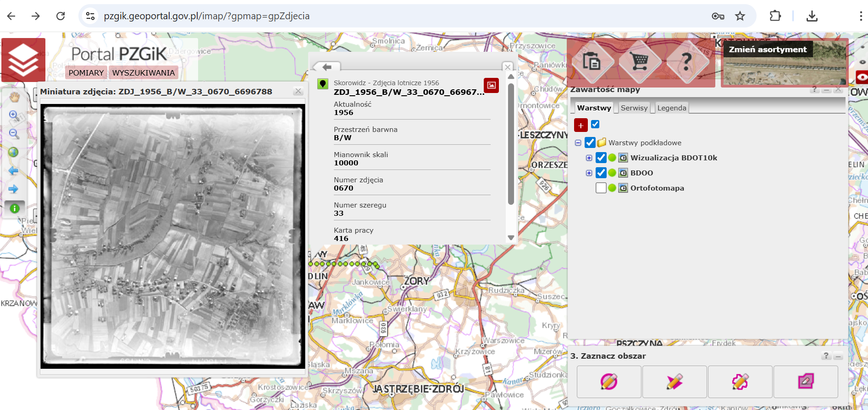Switch to the Serwisy tab
Screen dimensions: 868x410
634,108
